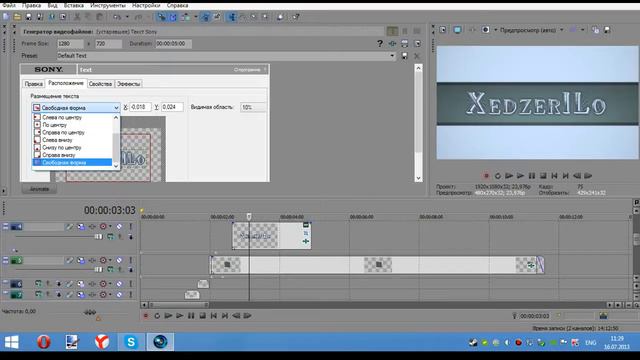Open the Предпросмотр (авто) quality dropdown
640x360 pixels.
coord(531,30)
